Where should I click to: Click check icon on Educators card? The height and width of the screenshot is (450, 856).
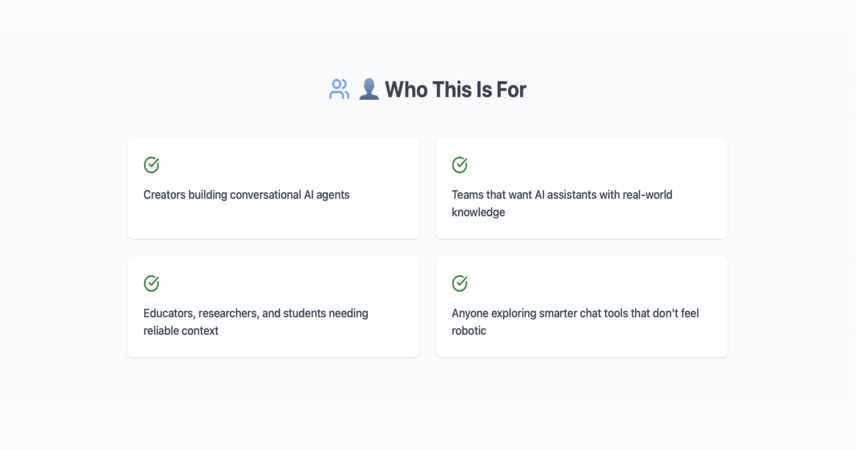pyautogui.click(x=152, y=283)
